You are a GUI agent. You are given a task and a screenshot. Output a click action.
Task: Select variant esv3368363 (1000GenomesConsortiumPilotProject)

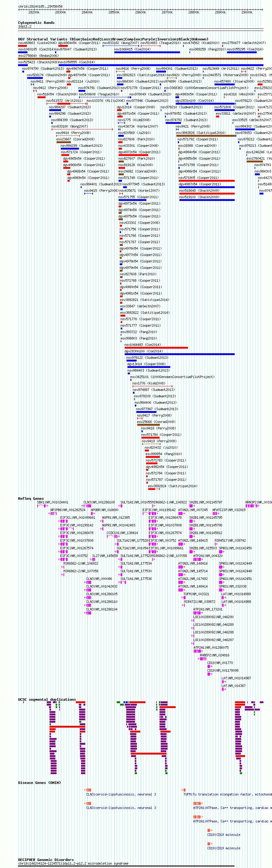206,88
